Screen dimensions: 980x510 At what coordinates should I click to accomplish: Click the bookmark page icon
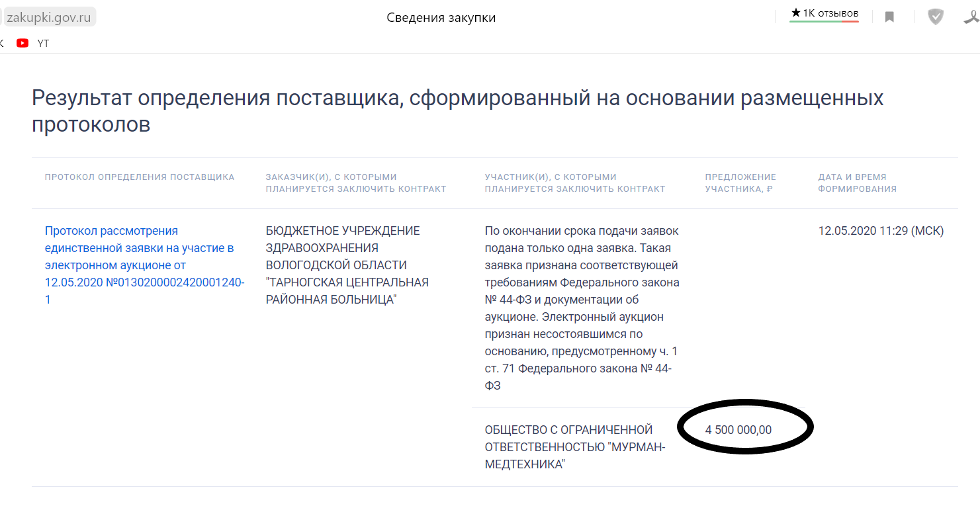coord(890,17)
